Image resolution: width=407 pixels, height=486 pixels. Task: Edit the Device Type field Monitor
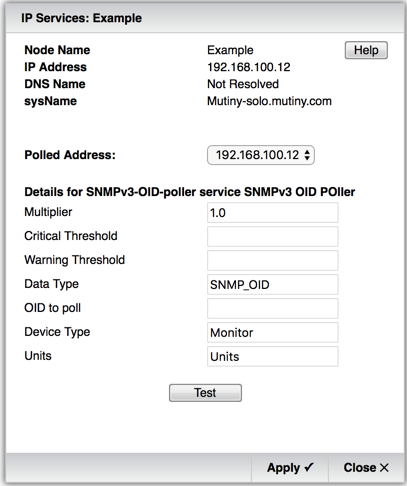pyautogui.click(x=273, y=333)
